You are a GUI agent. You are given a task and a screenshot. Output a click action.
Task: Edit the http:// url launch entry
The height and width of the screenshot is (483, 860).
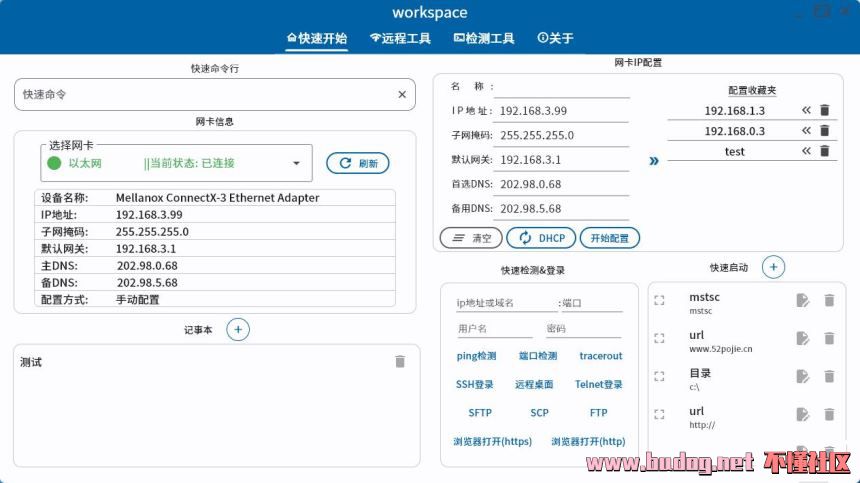tap(802, 414)
